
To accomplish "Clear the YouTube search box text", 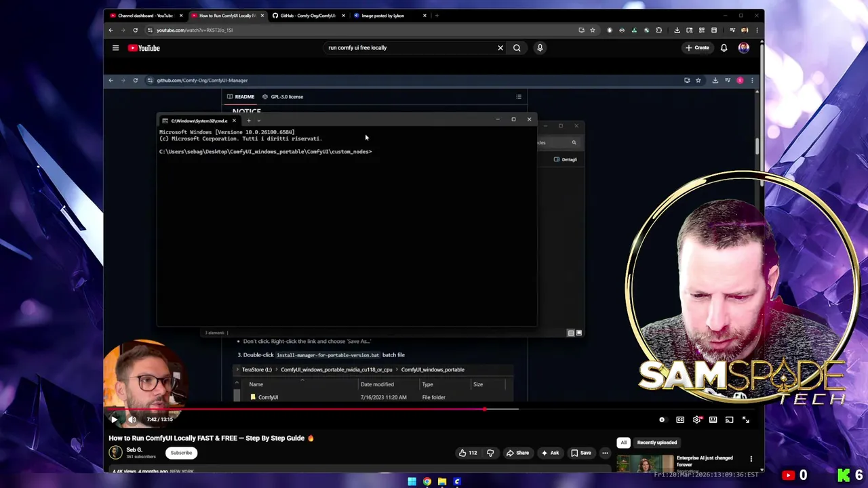I will click(x=500, y=48).
